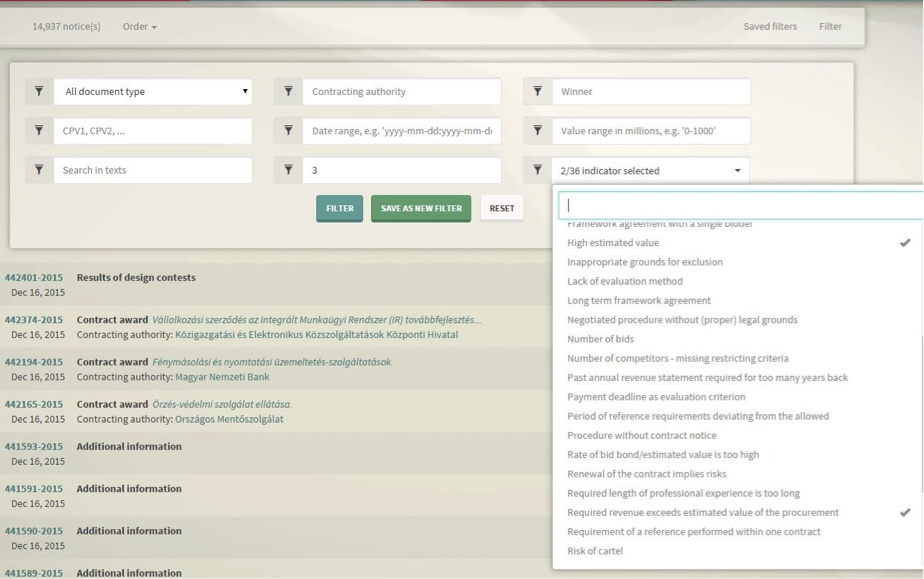Open Őrzés-védelmi szolgálat ellátása title

(222, 404)
